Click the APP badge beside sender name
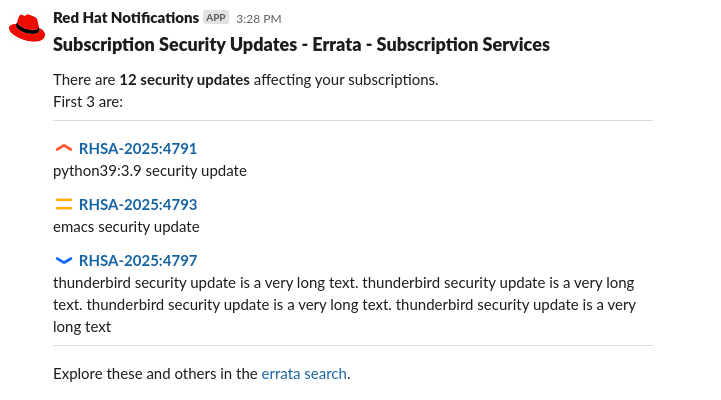 click(x=215, y=18)
